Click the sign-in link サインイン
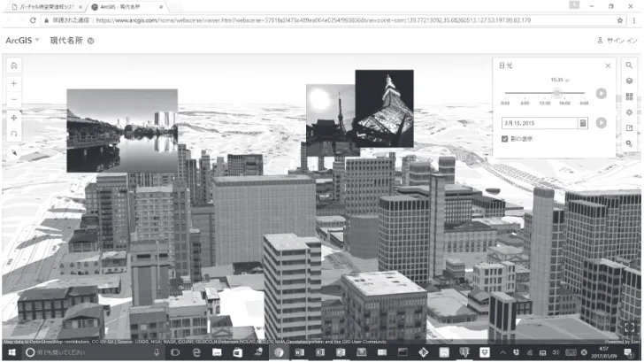 tap(617, 40)
